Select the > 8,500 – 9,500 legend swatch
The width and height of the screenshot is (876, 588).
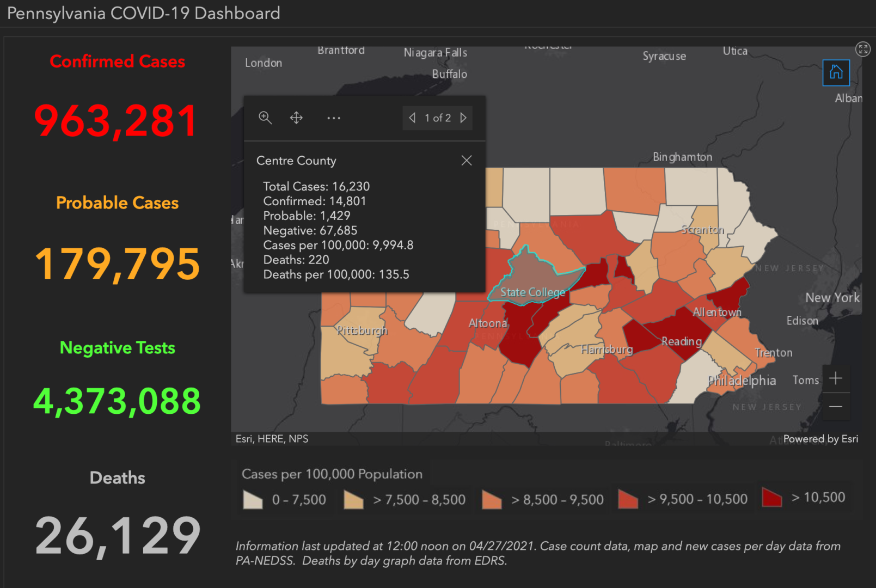[492, 499]
